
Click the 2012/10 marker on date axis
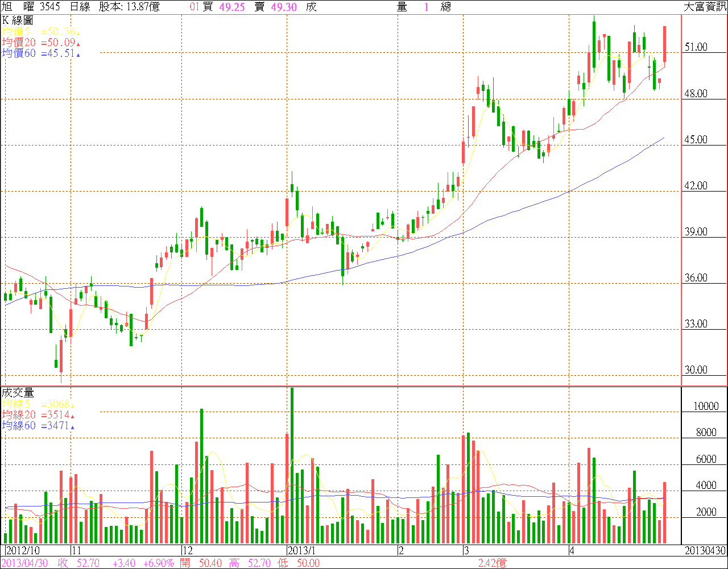pos(23,551)
